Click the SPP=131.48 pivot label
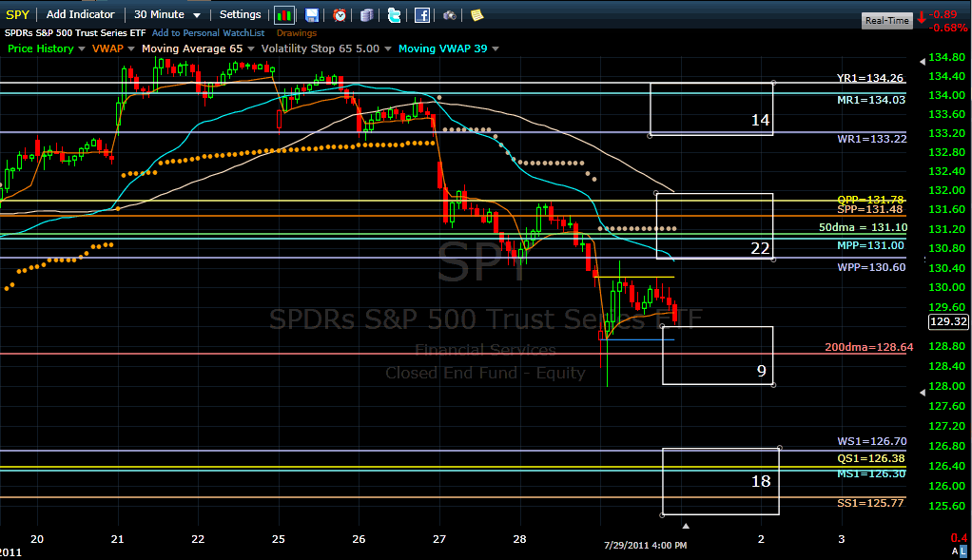972x560 pixels. pos(869,209)
